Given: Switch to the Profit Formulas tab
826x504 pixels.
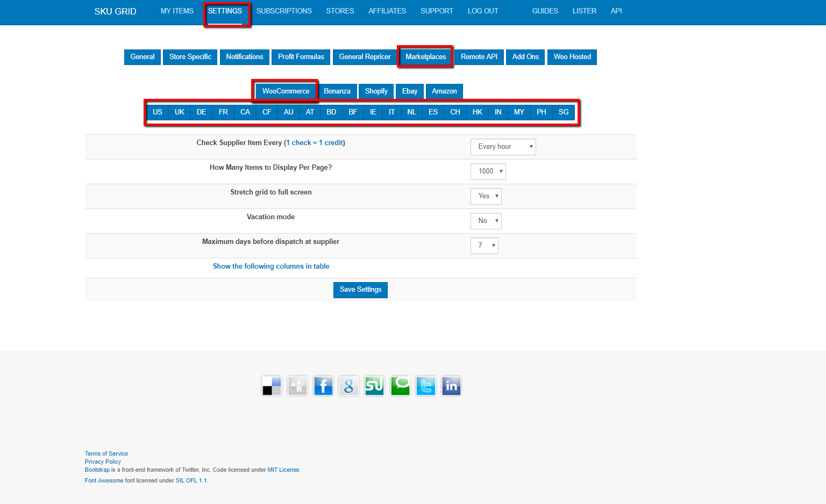Looking at the screenshot, I should (x=301, y=57).
